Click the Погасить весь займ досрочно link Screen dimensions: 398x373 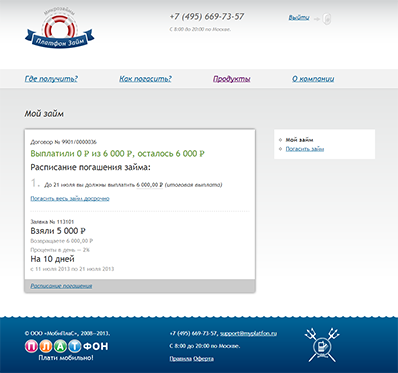[x=70, y=199]
